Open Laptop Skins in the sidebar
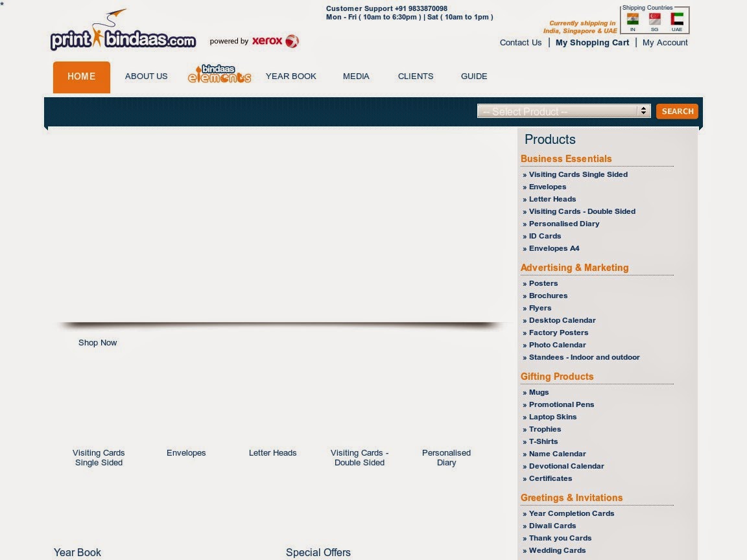The image size is (747, 560). 552,417
